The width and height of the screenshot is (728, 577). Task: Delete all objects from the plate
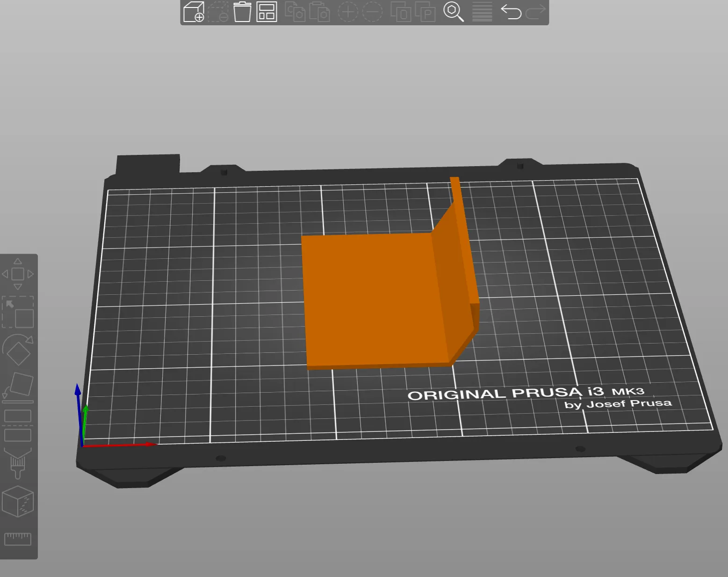tap(243, 13)
